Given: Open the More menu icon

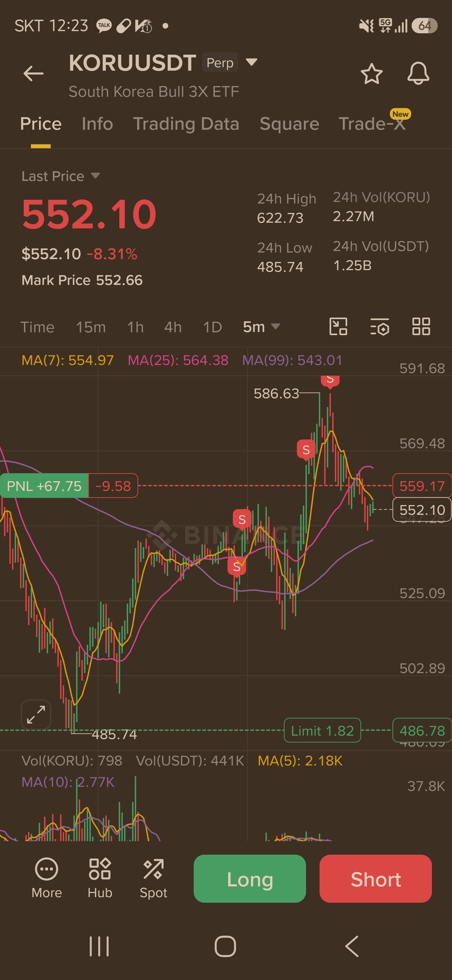Looking at the screenshot, I should coord(46,879).
